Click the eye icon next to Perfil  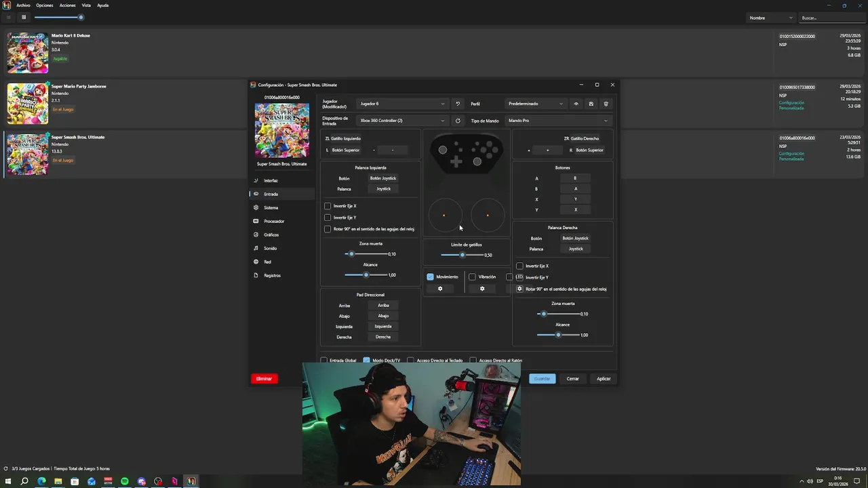pyautogui.click(x=576, y=104)
